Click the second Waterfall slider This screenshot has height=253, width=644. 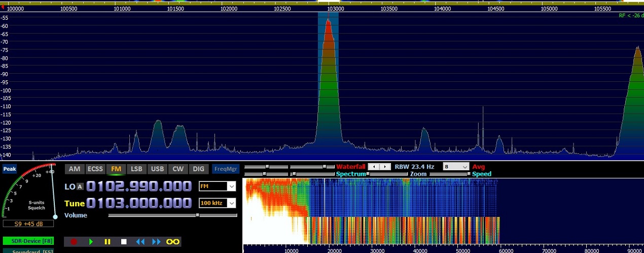312,167
